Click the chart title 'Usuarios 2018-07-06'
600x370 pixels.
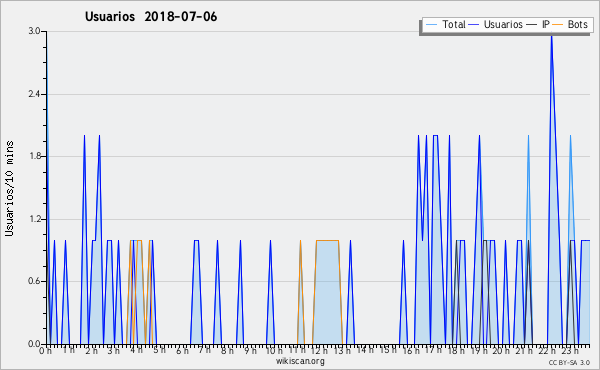point(151,17)
